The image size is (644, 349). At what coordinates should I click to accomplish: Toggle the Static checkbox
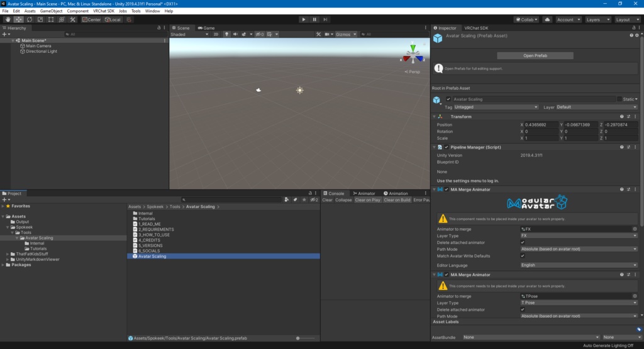(x=619, y=99)
